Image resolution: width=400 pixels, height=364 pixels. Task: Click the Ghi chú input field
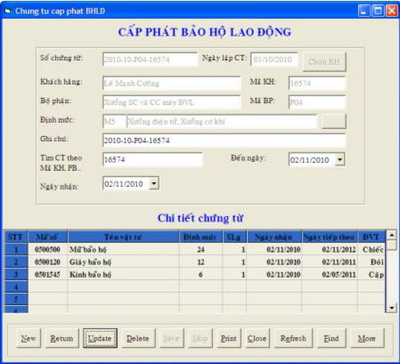[224, 141]
